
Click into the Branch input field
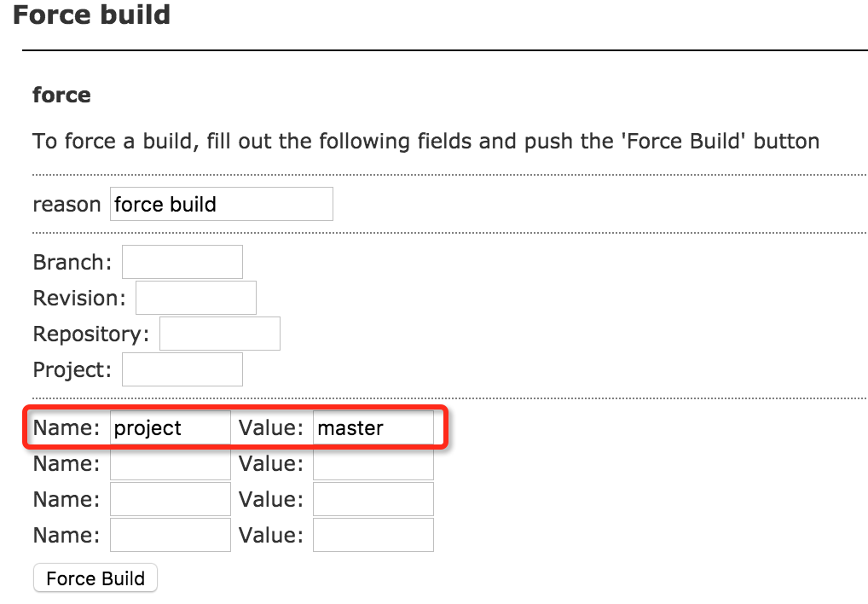tap(182, 262)
